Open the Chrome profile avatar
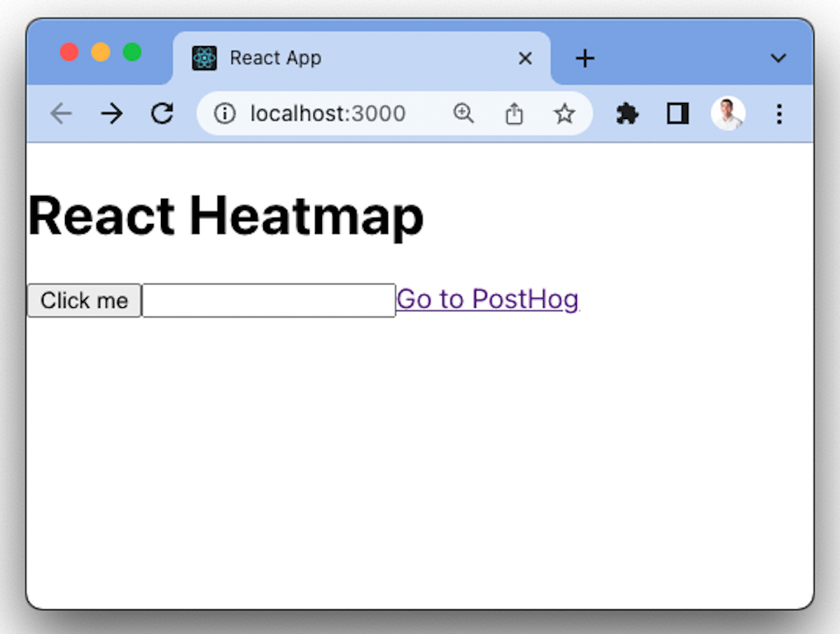The image size is (840, 634). click(728, 113)
